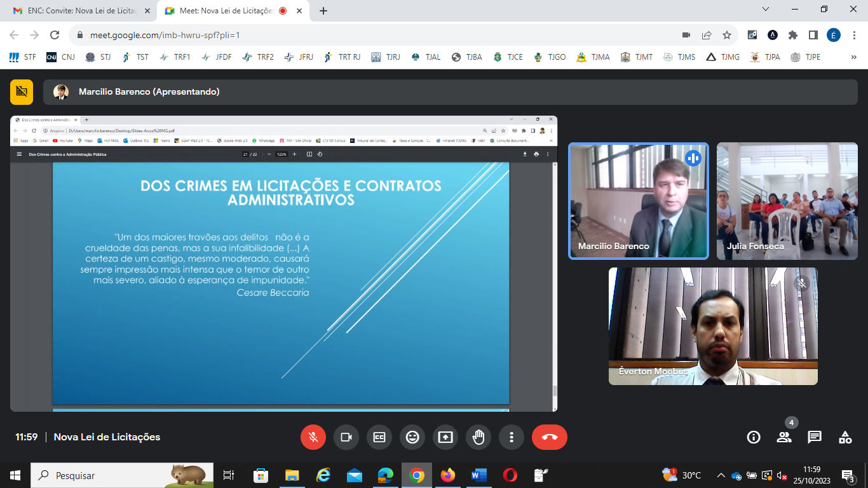This screenshot has height=488, width=868.
Task: Unmute the microphone in Meet
Action: [313, 437]
